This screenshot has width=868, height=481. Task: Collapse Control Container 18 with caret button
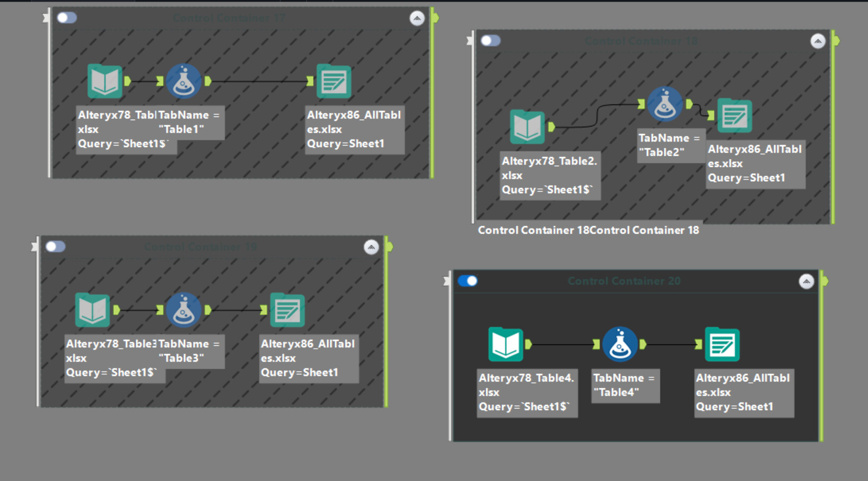coord(818,41)
